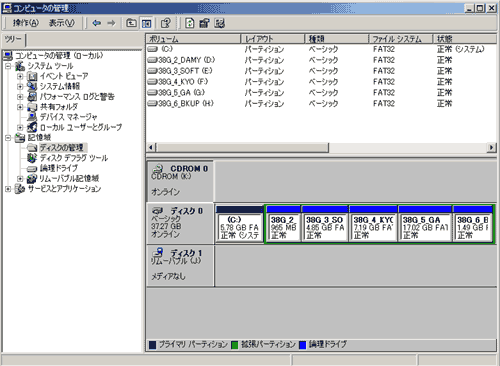
Task: Select the リムーバブル記憶域 icon
Action: (32, 179)
